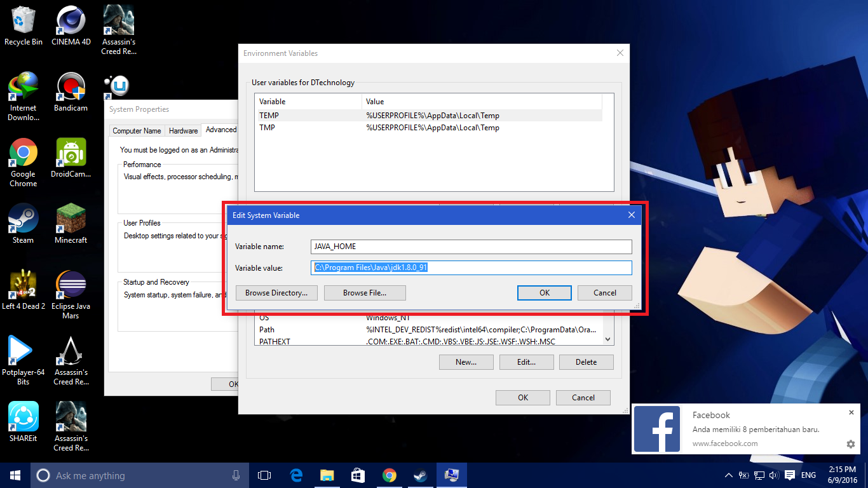Select the Left 4 Dead 2 desktop shortcut

(24, 290)
